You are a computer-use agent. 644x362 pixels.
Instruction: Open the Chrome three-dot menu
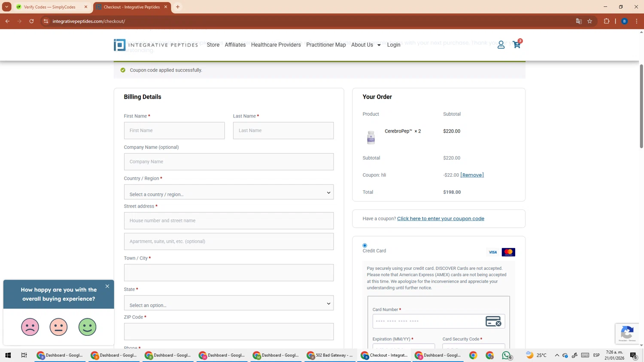tap(637, 21)
